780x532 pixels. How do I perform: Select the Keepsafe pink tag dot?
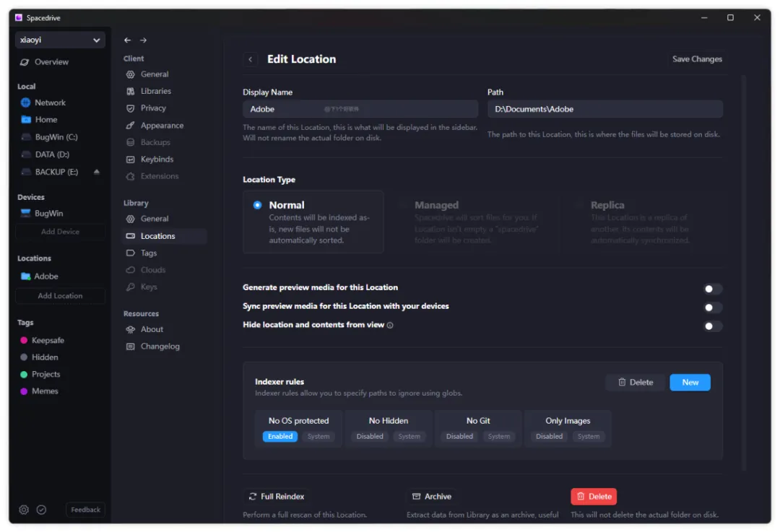coord(23,340)
